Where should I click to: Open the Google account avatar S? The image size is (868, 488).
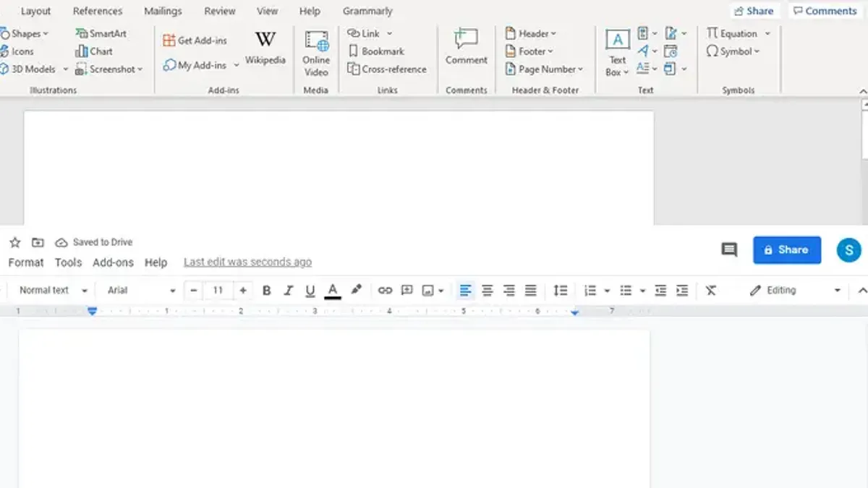coord(849,250)
